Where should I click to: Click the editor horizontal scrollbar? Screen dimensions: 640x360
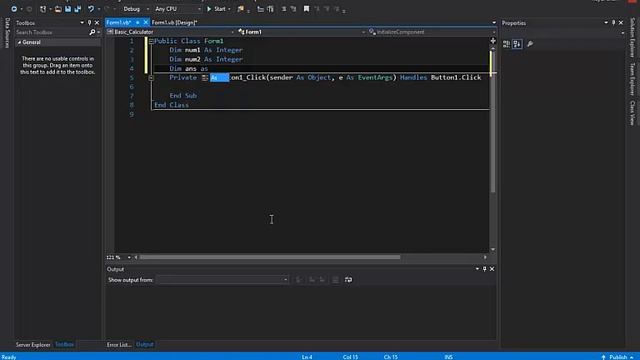click(x=270, y=257)
